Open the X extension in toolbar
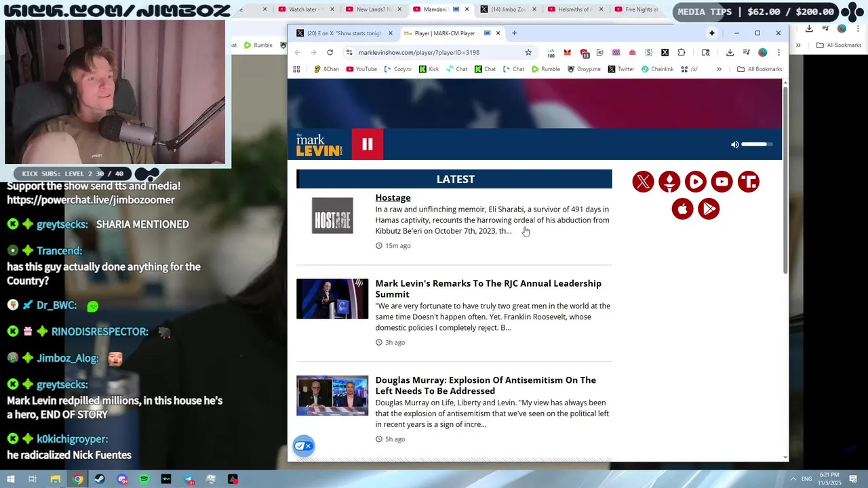 click(x=665, y=52)
